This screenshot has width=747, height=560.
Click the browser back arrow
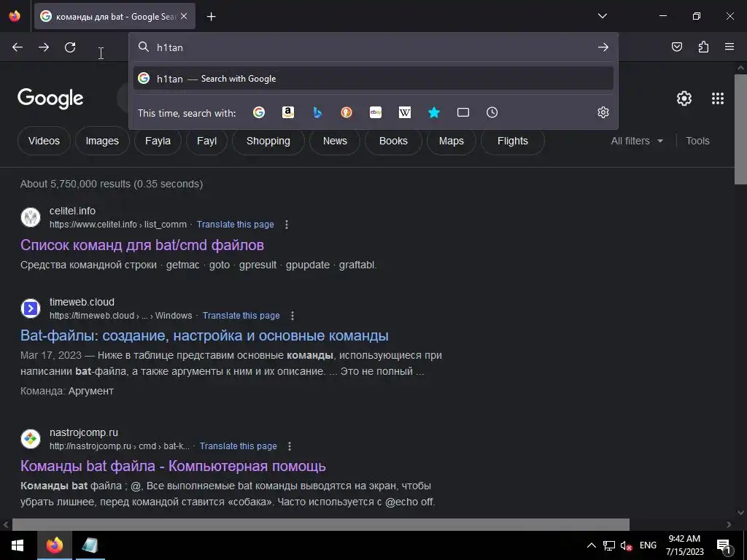[18, 47]
